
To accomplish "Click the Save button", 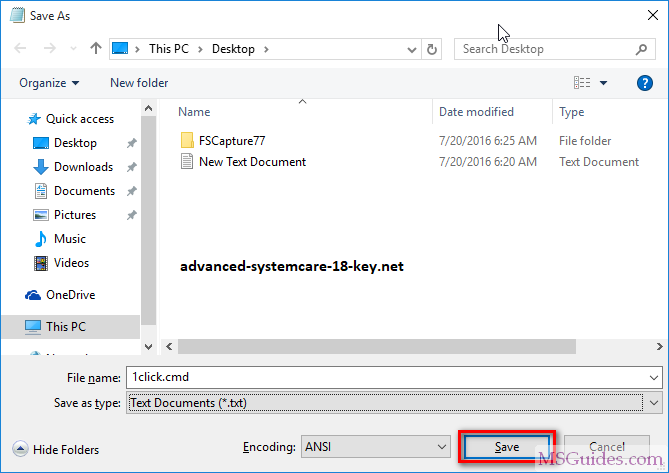I will click(x=506, y=447).
